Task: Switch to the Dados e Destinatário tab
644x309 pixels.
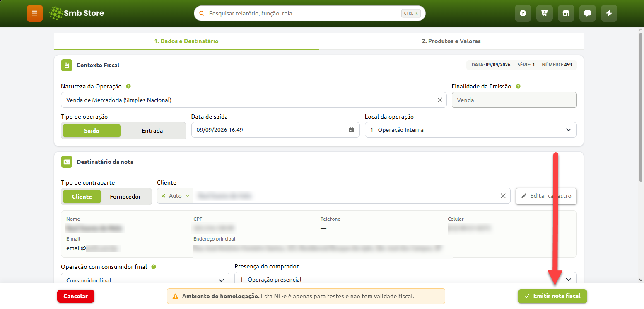Action: [186, 41]
